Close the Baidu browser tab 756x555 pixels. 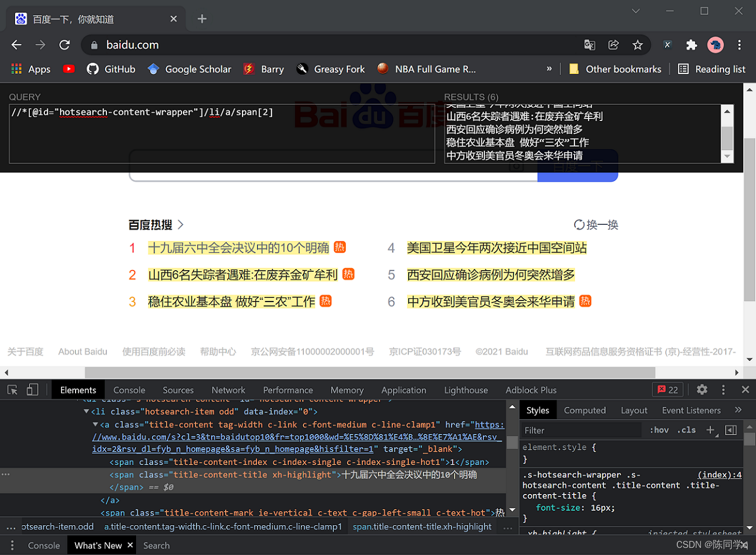click(x=173, y=19)
